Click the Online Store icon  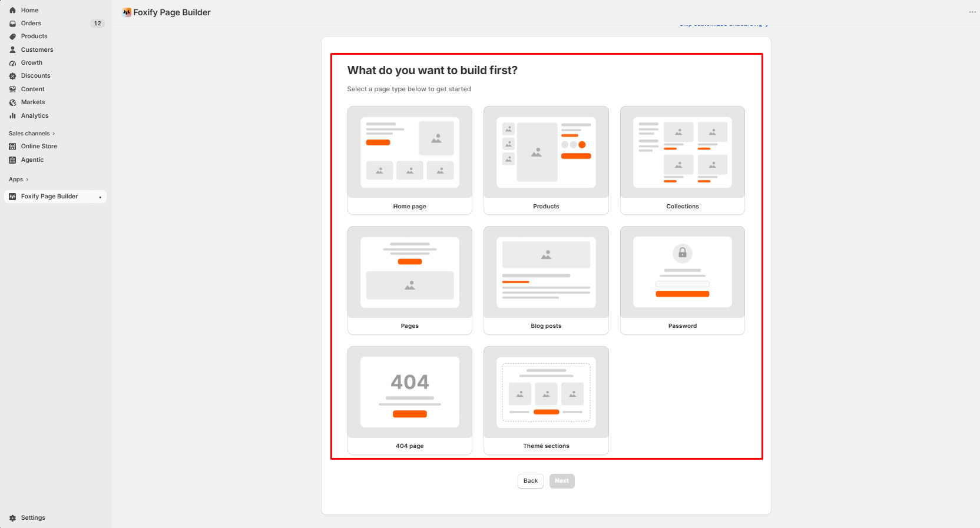12,147
